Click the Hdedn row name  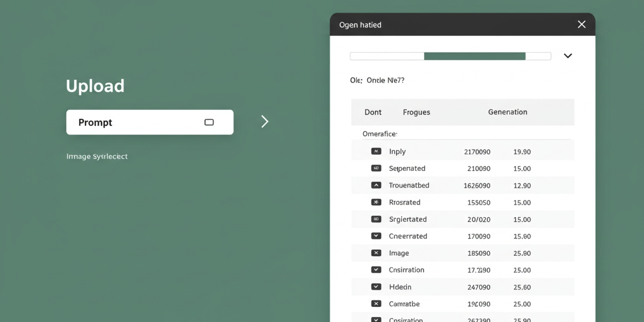(x=400, y=287)
